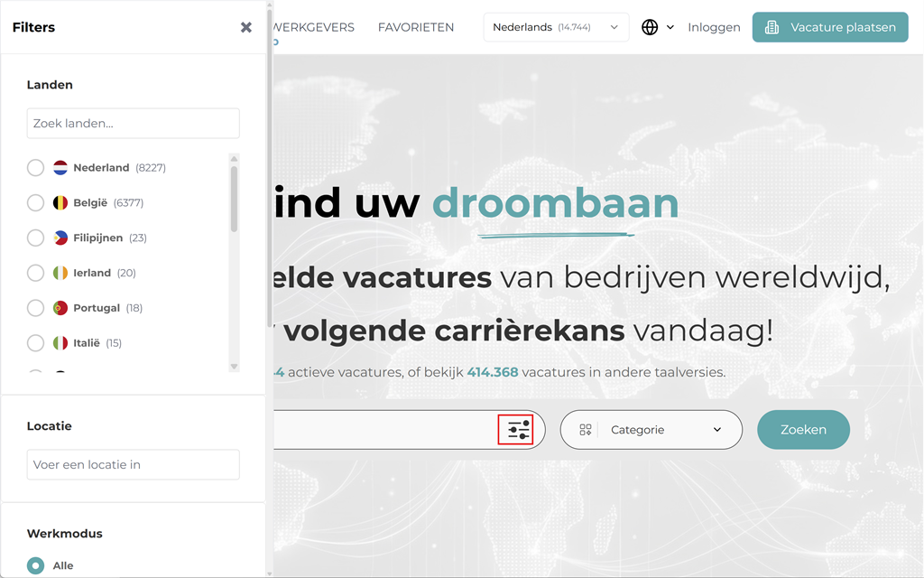Click the Portugal flag icon
Viewport: 924px width, 578px height.
tap(60, 308)
